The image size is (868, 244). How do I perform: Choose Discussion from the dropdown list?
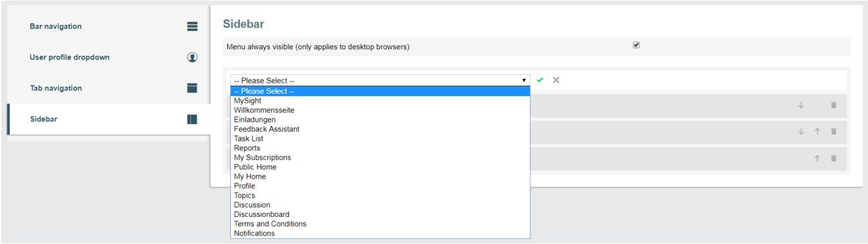pyautogui.click(x=380, y=205)
